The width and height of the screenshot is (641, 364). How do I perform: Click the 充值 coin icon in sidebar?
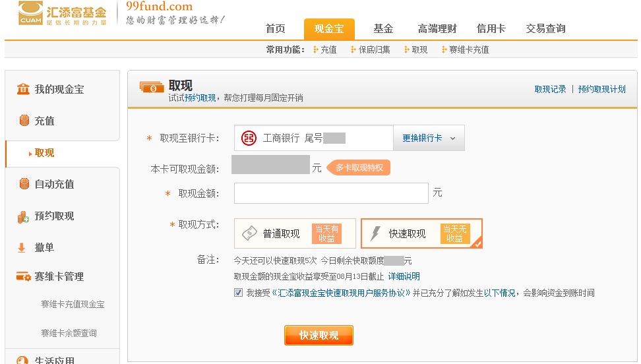point(24,121)
